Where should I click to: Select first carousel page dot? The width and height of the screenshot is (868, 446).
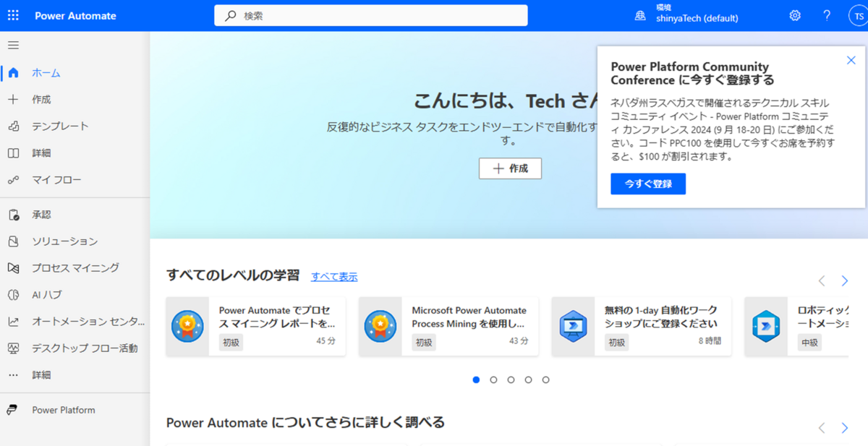pyautogui.click(x=476, y=379)
